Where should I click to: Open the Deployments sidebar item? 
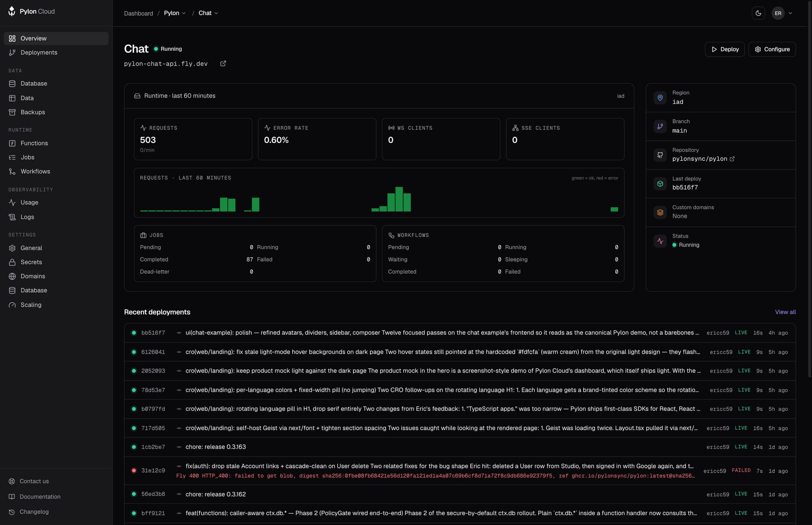[56, 52]
